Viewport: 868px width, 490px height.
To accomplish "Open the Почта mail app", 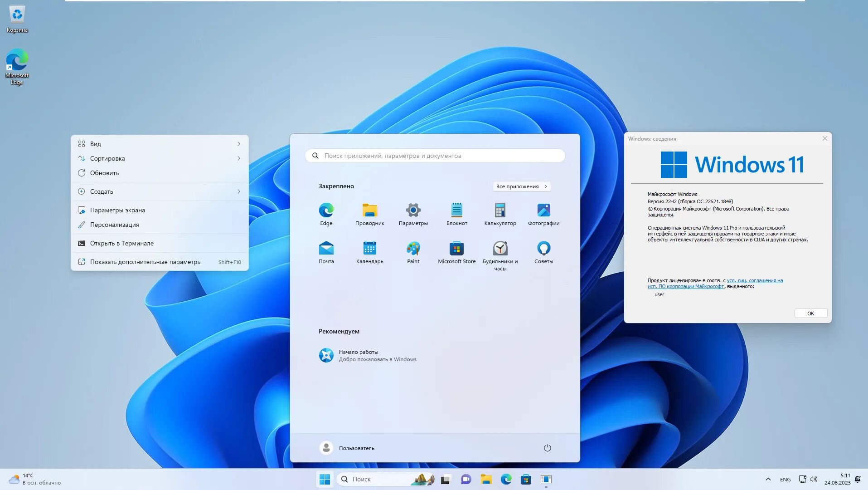I will pyautogui.click(x=326, y=252).
